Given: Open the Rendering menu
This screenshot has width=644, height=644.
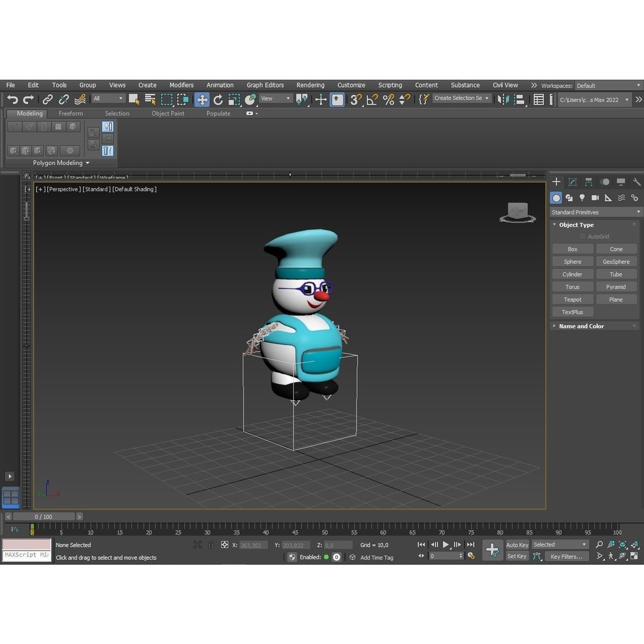Looking at the screenshot, I should coord(310,85).
